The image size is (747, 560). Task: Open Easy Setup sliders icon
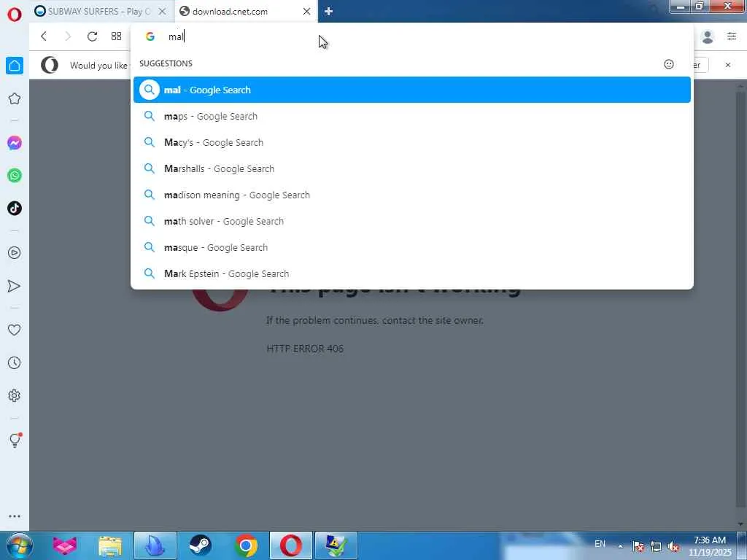[x=732, y=36]
